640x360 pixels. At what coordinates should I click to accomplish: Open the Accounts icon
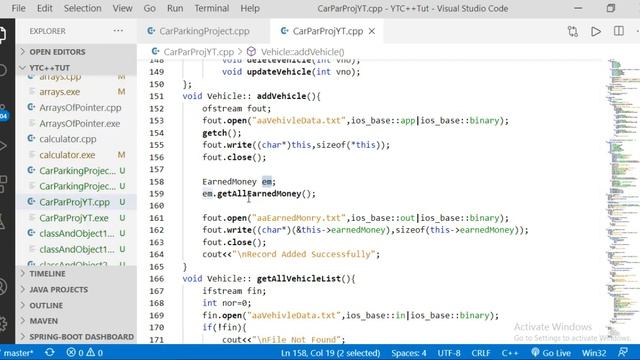[x=3, y=287]
